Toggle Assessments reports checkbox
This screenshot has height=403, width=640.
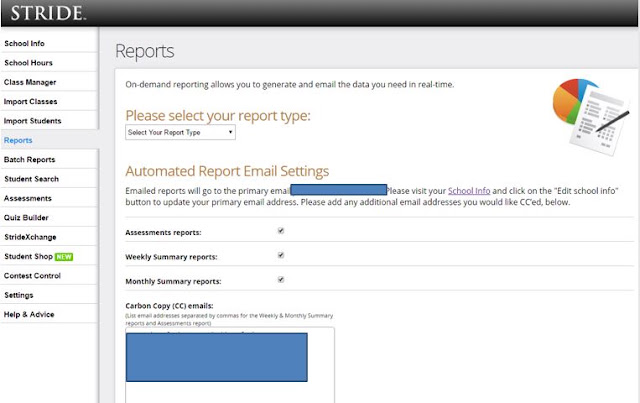coord(281,231)
